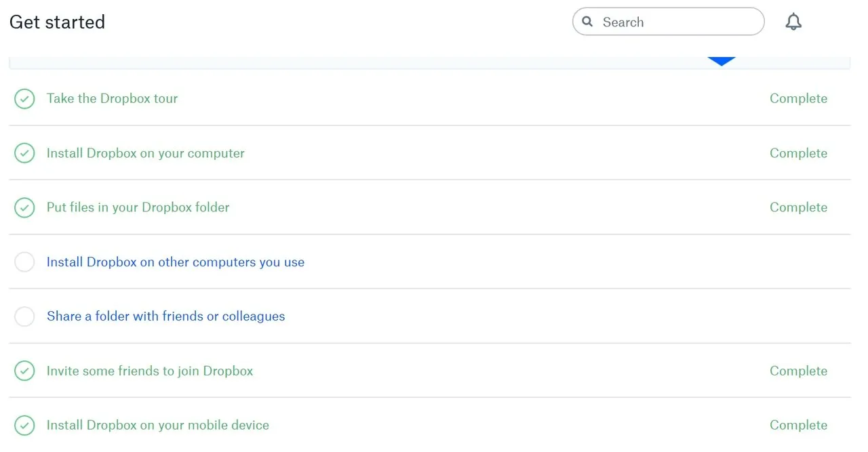The height and width of the screenshot is (452, 868).
Task: Click Complete status for Install Dropbox on your computer
Action: point(798,153)
